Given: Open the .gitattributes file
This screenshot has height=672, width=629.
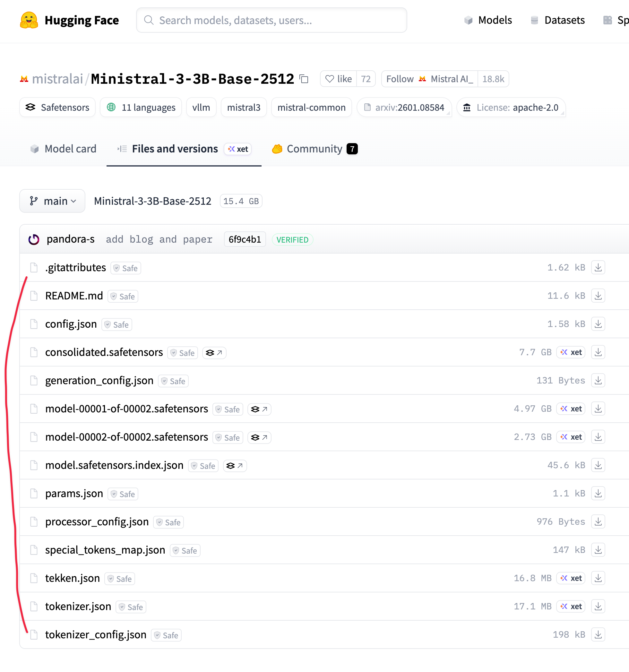Looking at the screenshot, I should [x=76, y=267].
